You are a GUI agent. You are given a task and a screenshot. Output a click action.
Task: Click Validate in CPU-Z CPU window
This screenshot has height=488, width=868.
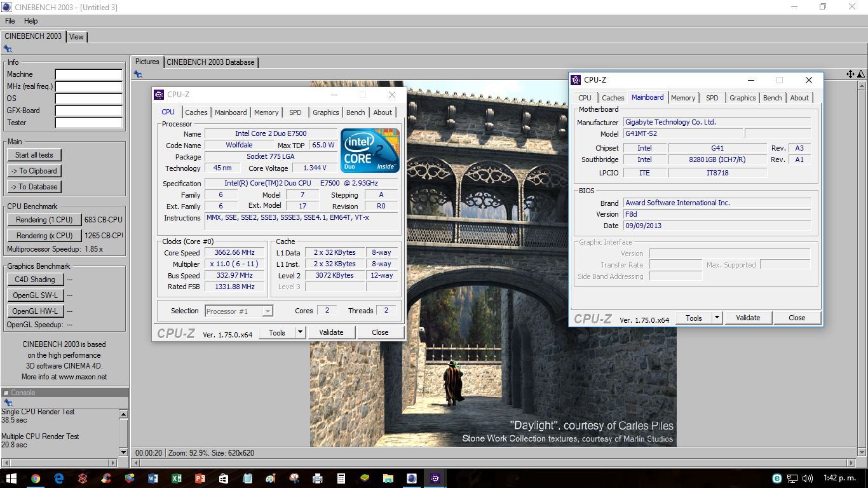pyautogui.click(x=331, y=332)
